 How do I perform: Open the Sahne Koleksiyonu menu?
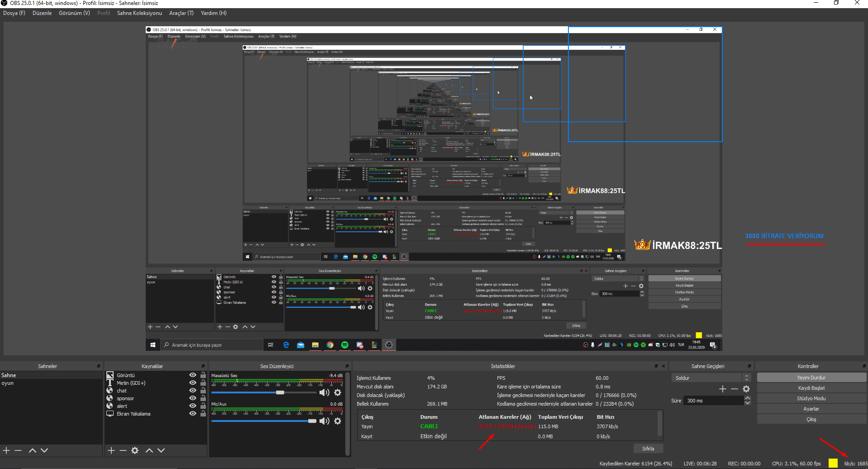[139, 13]
